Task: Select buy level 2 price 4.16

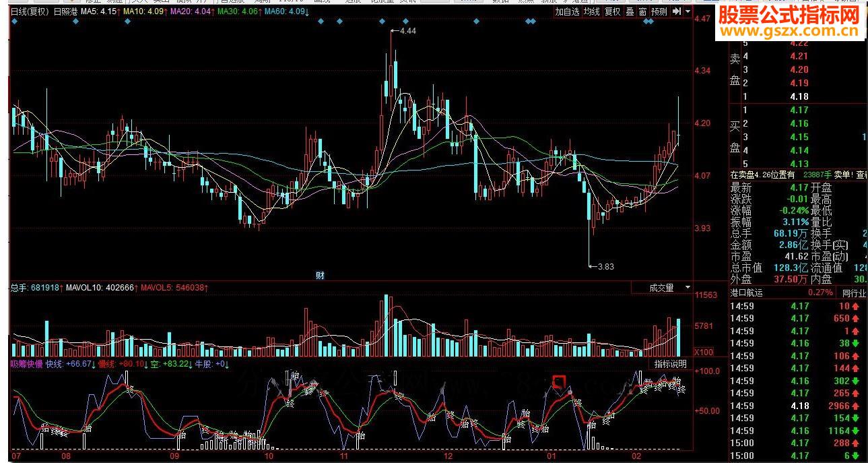Action: click(799, 123)
